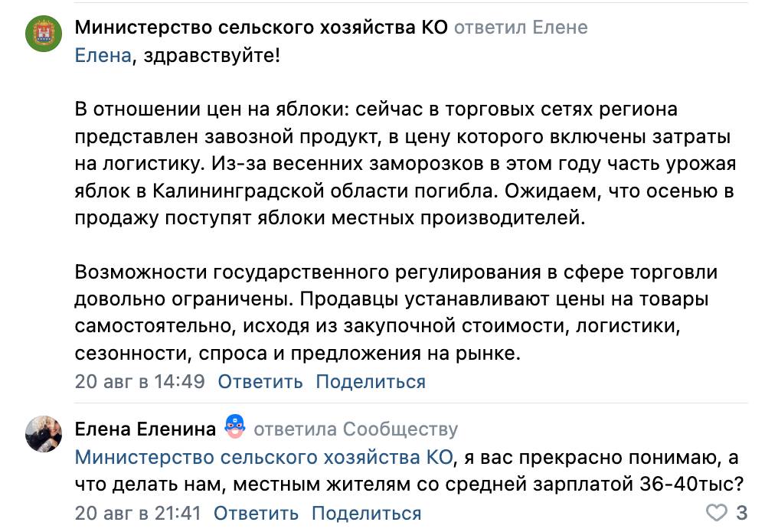778x532 pixels.
Task: Click the 'ответила Сообществу' reply reference
Action: (356, 429)
